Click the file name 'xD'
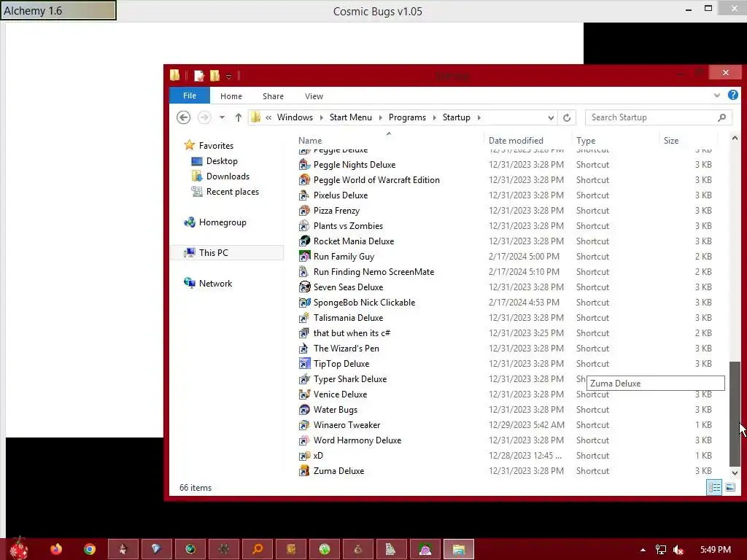 [x=318, y=456]
